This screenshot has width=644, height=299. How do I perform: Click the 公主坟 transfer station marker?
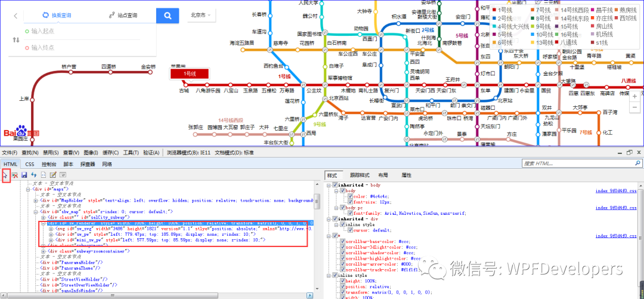304,85
